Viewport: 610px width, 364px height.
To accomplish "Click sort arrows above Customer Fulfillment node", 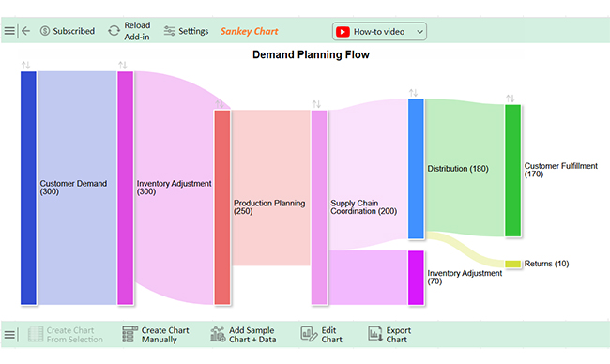I will [510, 98].
